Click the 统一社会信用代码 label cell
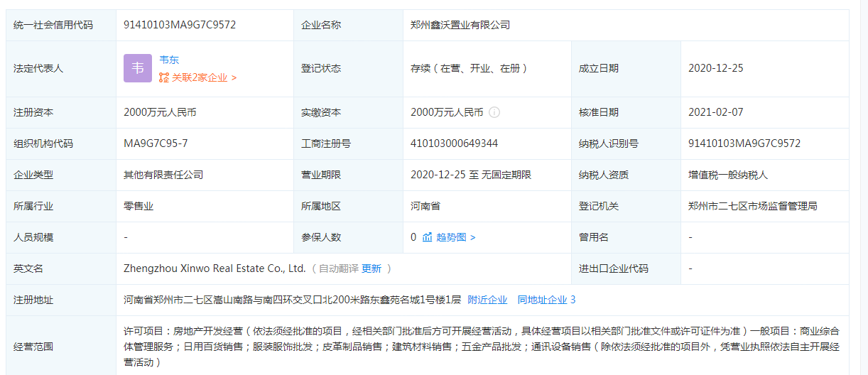This screenshot has width=868, height=375. (x=61, y=25)
